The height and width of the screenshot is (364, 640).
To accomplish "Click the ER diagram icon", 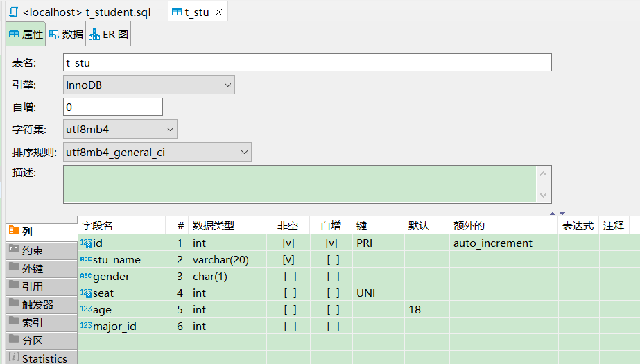I will point(94,34).
